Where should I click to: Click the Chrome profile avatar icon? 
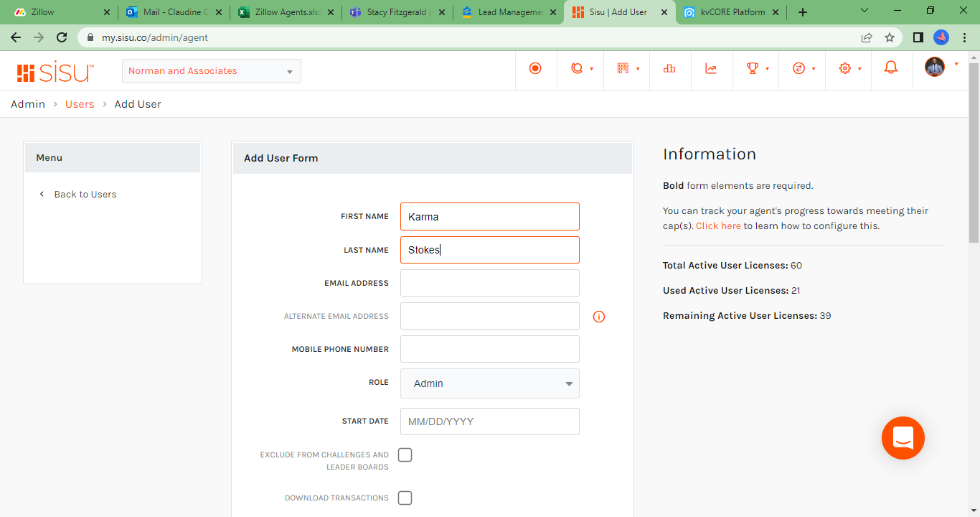[x=941, y=37]
